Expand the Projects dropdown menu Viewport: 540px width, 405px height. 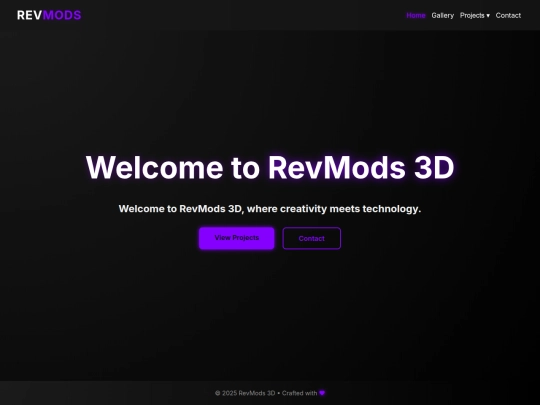pyautogui.click(x=475, y=15)
